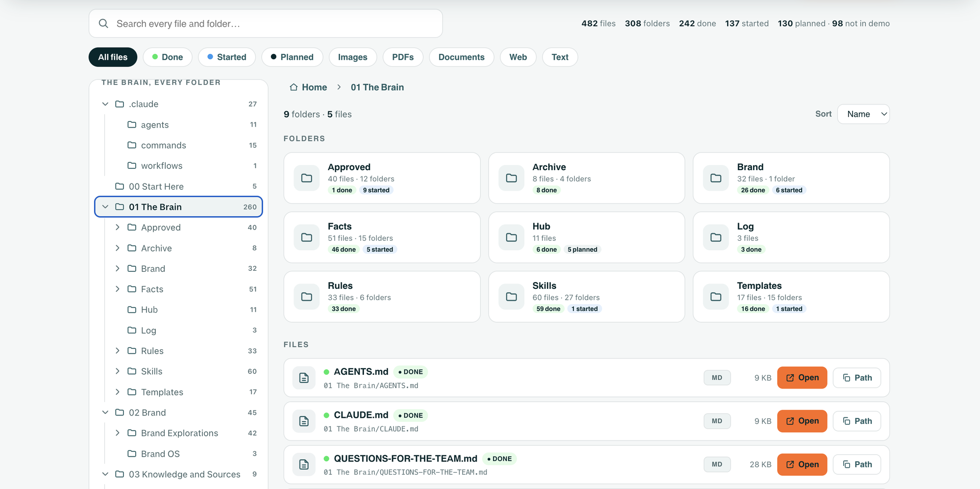Viewport: 980px width, 489px height.
Task: Expand the Facts tree folder
Action: (118, 289)
